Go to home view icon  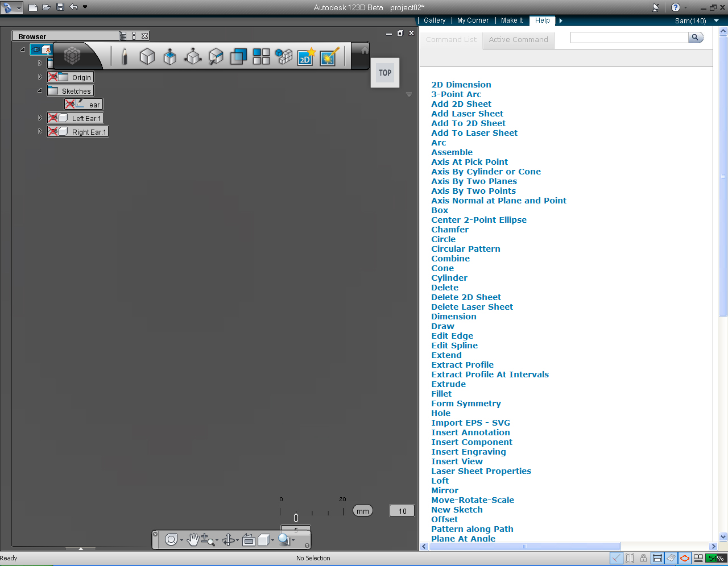[x=365, y=51]
